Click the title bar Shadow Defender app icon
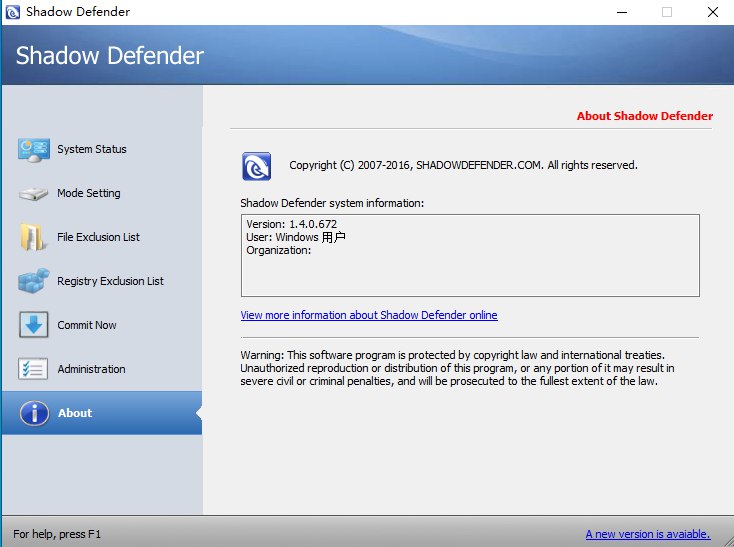The width and height of the screenshot is (734, 547). [x=13, y=12]
